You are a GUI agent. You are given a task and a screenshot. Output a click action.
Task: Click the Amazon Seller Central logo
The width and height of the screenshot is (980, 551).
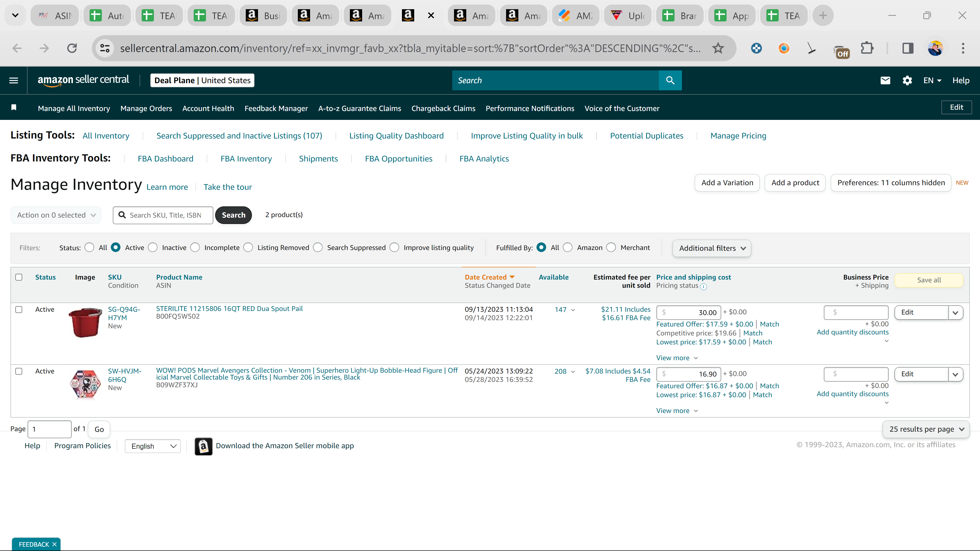(x=83, y=80)
